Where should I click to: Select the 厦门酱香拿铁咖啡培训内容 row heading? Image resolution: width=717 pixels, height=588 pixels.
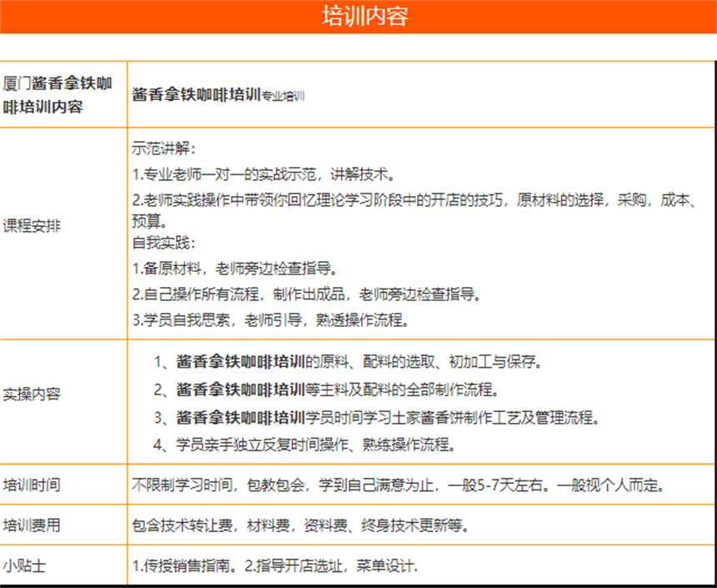click(58, 95)
